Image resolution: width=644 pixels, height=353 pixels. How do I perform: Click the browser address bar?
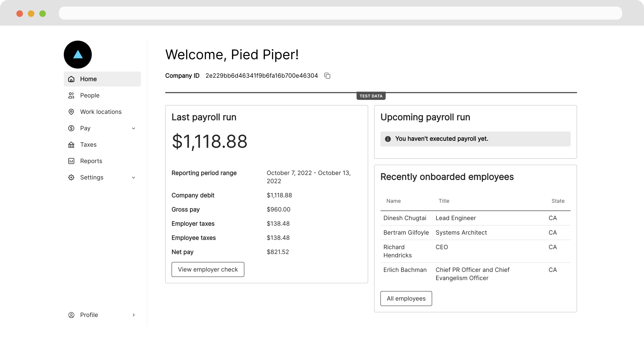pos(341,13)
